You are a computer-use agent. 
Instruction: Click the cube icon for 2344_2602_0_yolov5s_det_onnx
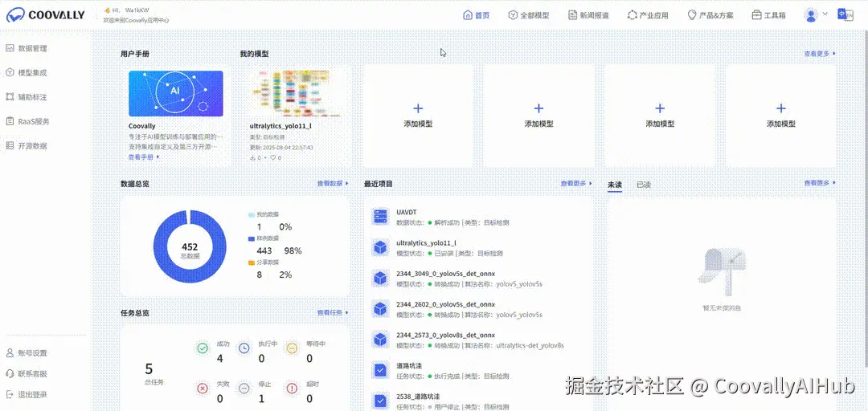tap(379, 309)
